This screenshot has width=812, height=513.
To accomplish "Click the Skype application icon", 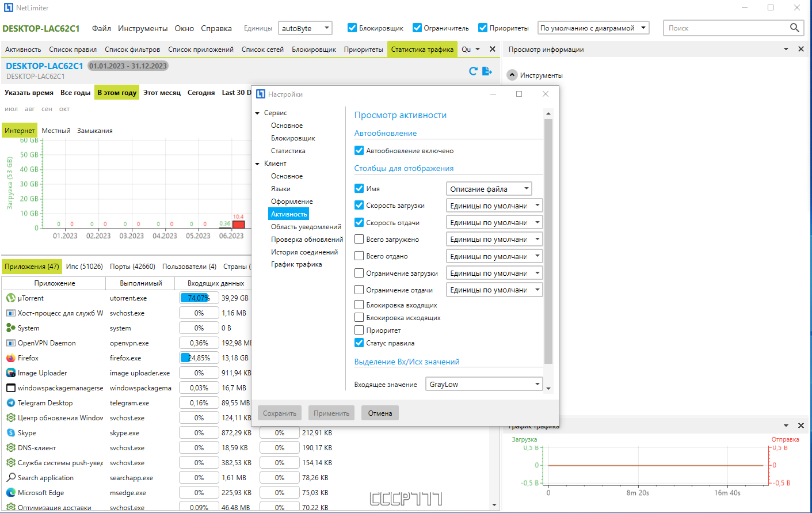I will pyautogui.click(x=10, y=432).
